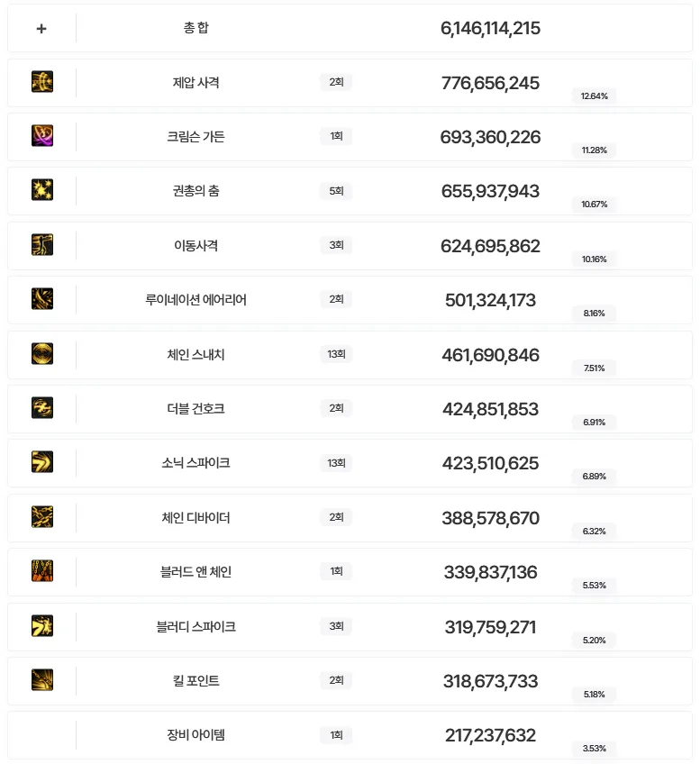Click the 13회 count badge for 체인 스내치

pyautogui.click(x=336, y=354)
